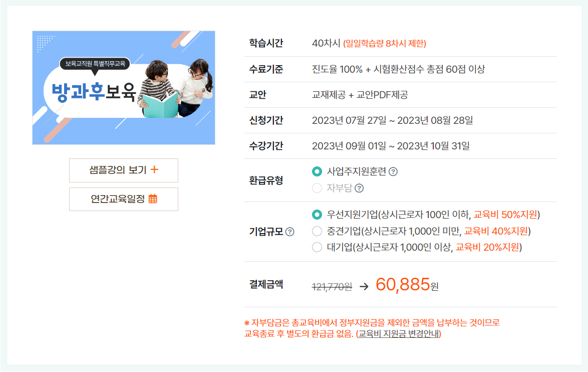Screen dimensions: 588x372
Task: Select 사업주지원훈련 refund type radio
Action: 317,171
